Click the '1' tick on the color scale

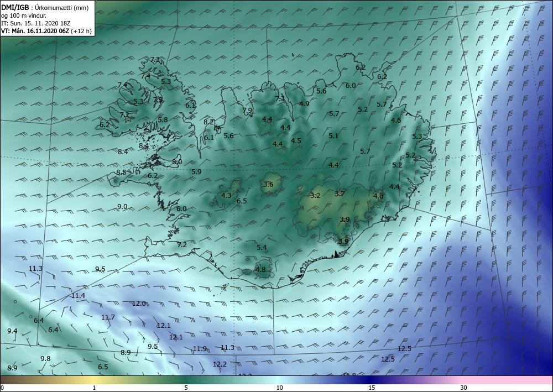(x=94, y=388)
